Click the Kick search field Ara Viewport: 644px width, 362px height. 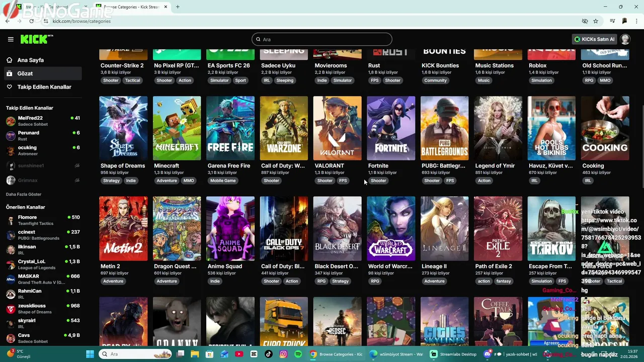click(x=322, y=39)
